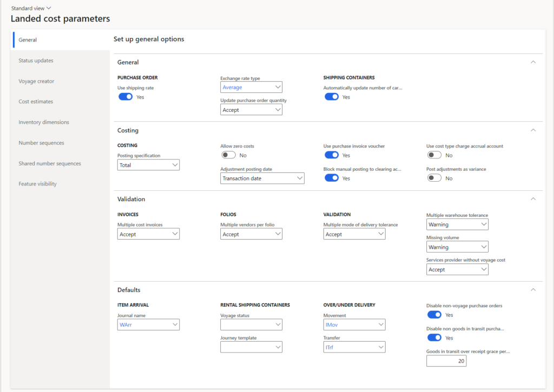Turn off Disable non-voyage purchase orders

coord(434,314)
